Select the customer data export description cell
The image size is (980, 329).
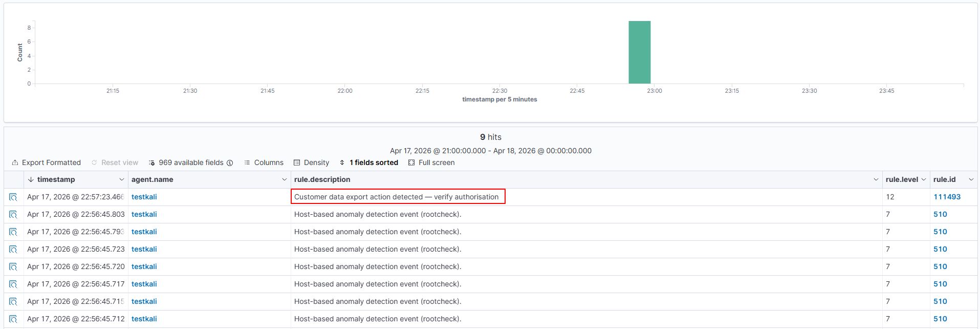396,197
